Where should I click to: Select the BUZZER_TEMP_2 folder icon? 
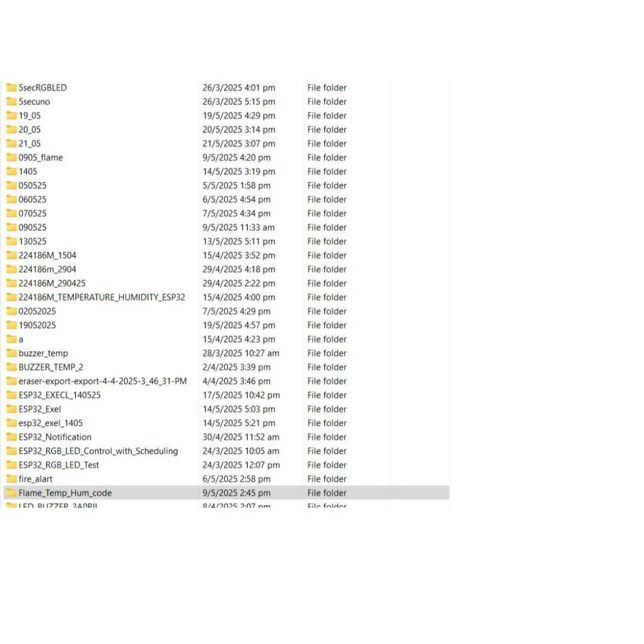11,367
